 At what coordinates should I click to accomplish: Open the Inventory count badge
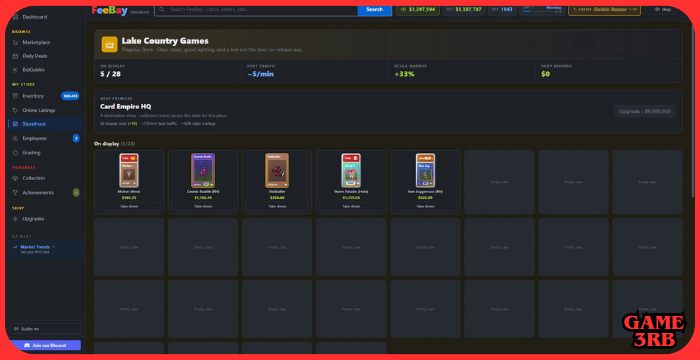70,96
